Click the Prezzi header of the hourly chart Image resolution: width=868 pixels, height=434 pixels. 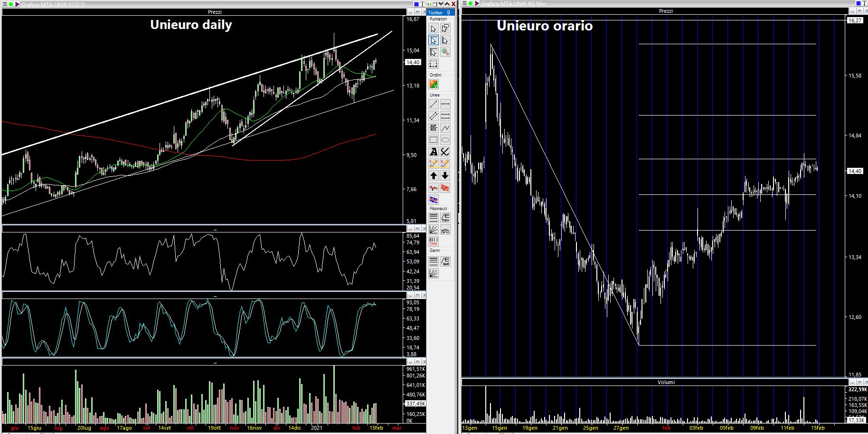tap(666, 11)
